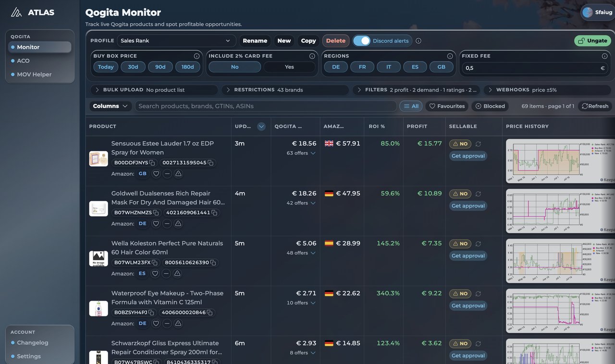This screenshot has width=615, height=364.
Task: Click the Regions info icon
Action: pos(450,56)
